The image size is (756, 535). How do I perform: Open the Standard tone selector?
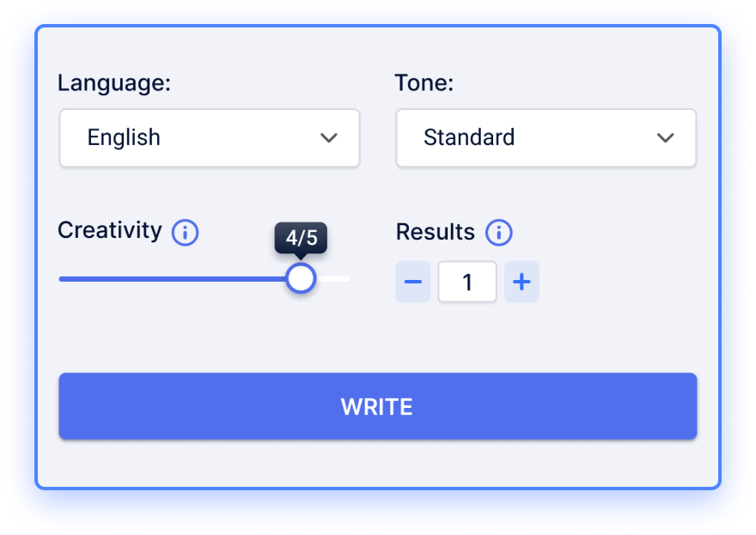(x=546, y=138)
